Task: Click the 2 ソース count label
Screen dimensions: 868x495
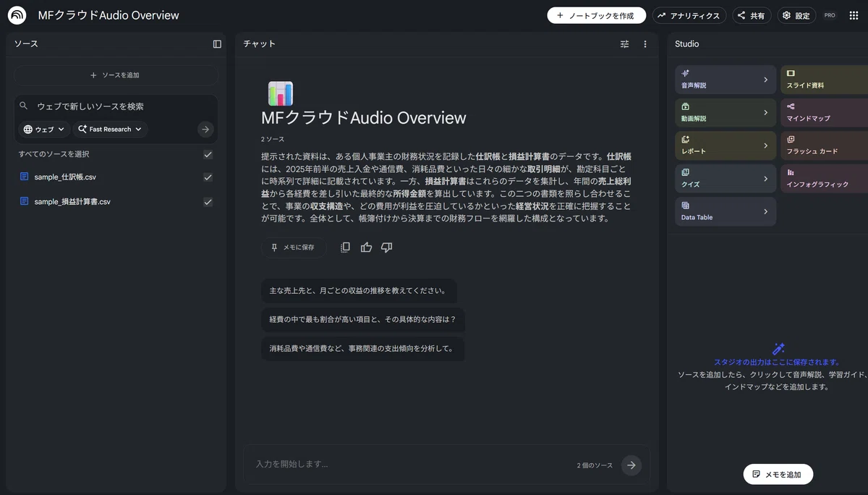Action: pyautogui.click(x=273, y=139)
